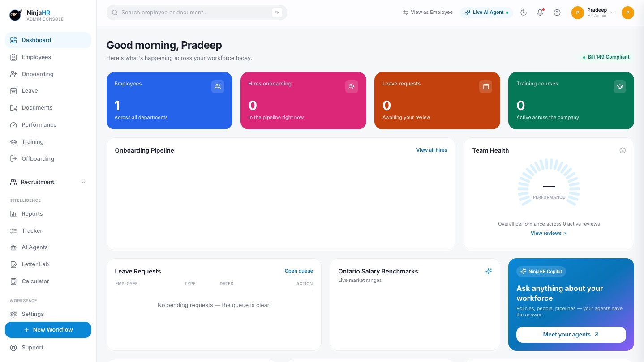Open Training in the sidebar

click(48, 142)
